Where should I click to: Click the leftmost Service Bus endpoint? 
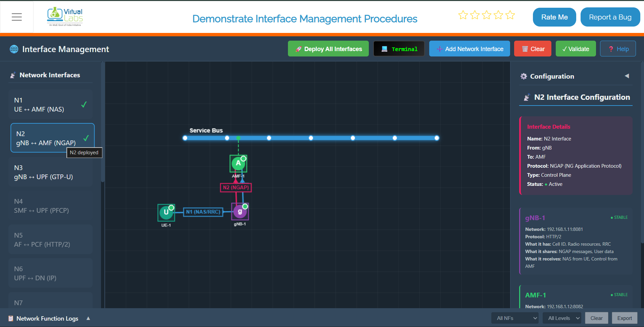tap(185, 138)
